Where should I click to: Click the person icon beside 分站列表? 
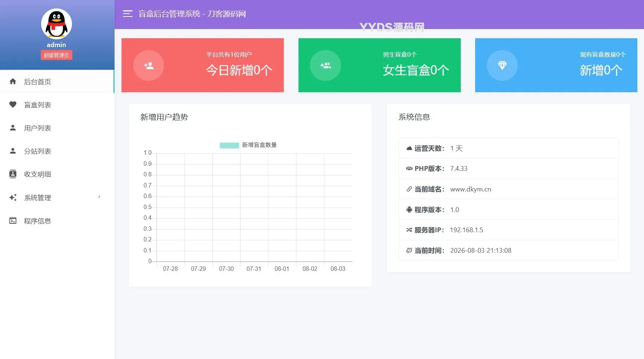click(x=13, y=151)
